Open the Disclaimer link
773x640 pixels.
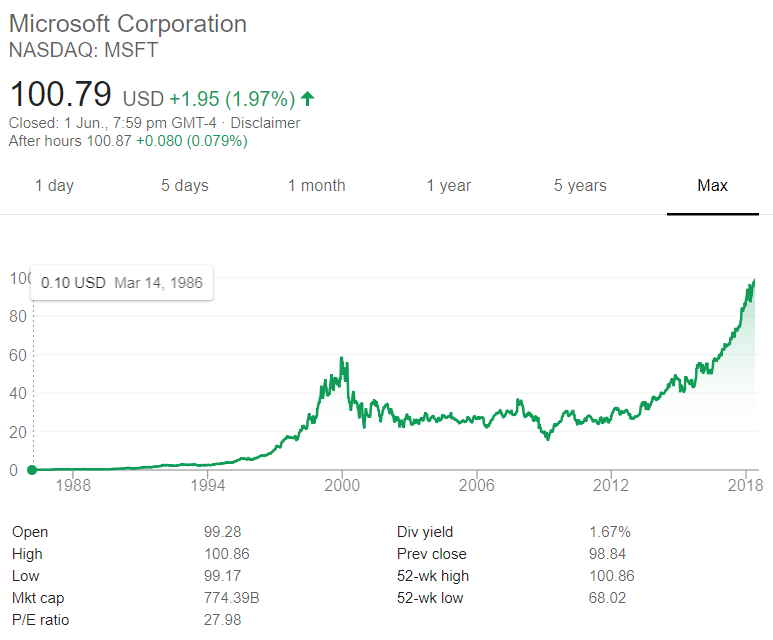[x=265, y=123]
